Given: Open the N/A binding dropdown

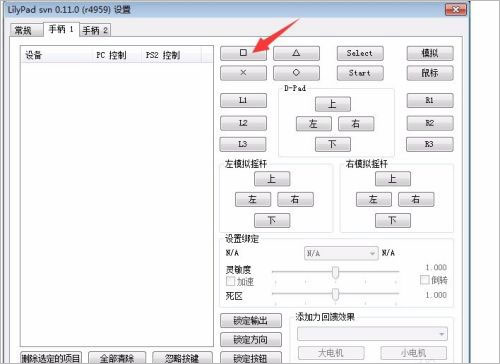Looking at the screenshot, I should [x=341, y=253].
